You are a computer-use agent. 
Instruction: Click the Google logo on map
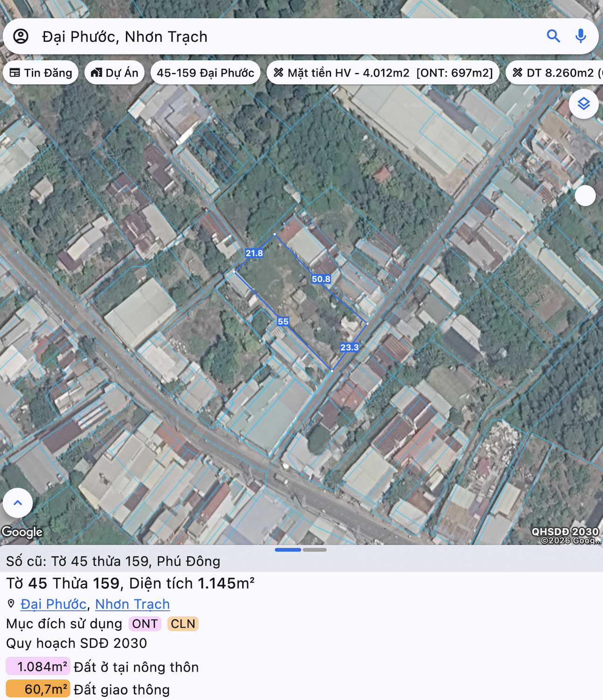coord(22,532)
